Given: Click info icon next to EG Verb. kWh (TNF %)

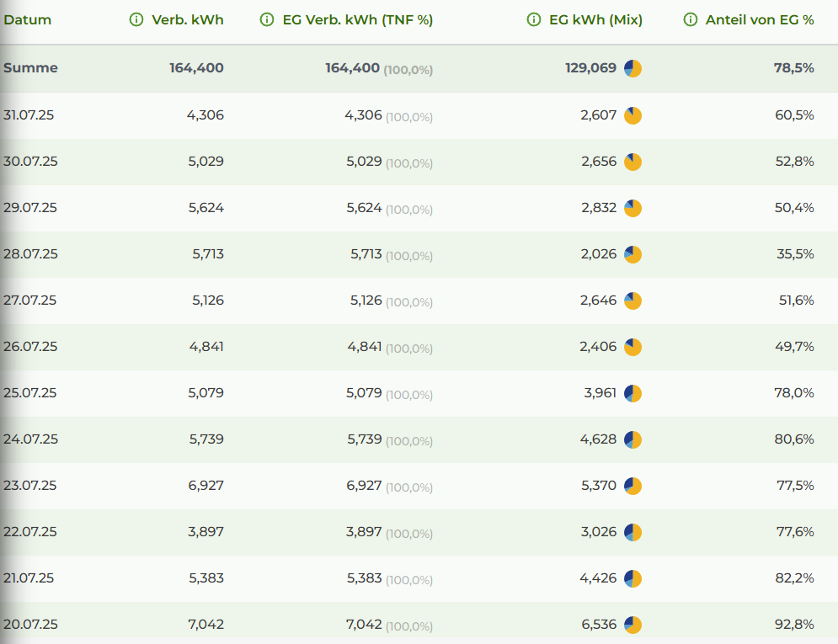Looking at the screenshot, I should tap(267, 20).
